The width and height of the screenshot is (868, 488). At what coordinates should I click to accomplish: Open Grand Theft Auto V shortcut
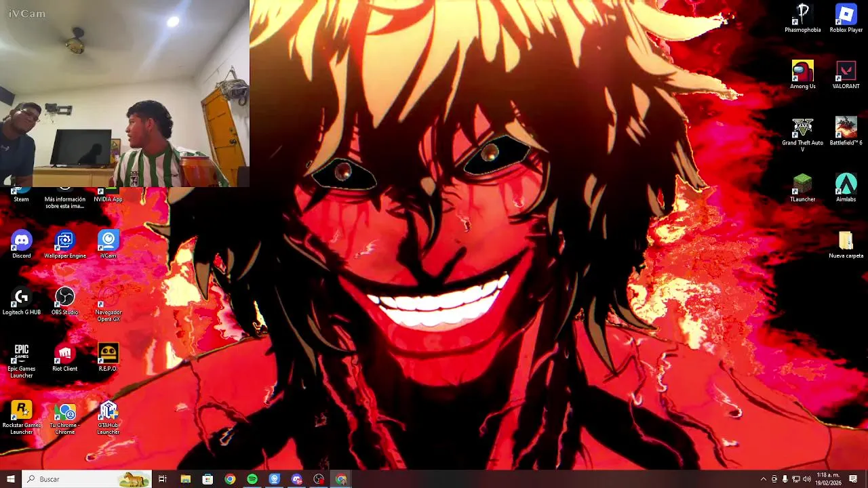pos(803,134)
